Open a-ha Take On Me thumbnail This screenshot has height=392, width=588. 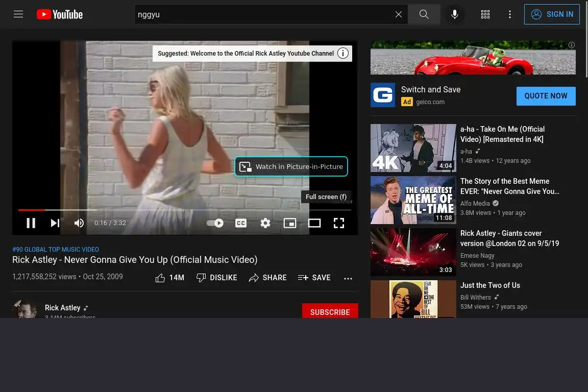tap(413, 148)
